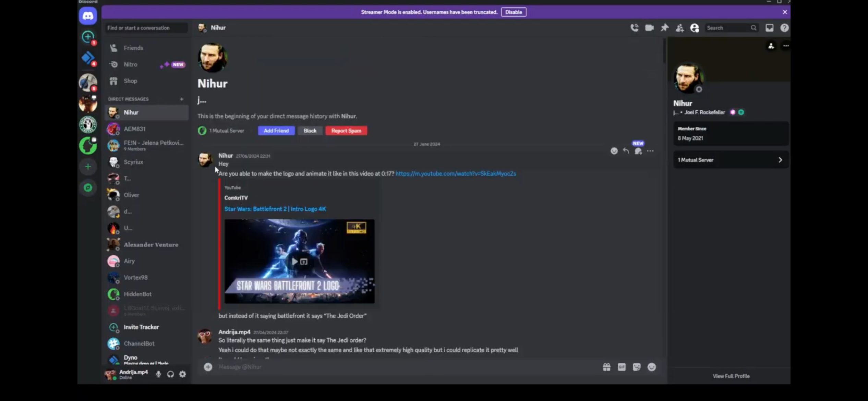Click the chat scrollbar
This screenshot has height=401, width=868.
[664, 51]
